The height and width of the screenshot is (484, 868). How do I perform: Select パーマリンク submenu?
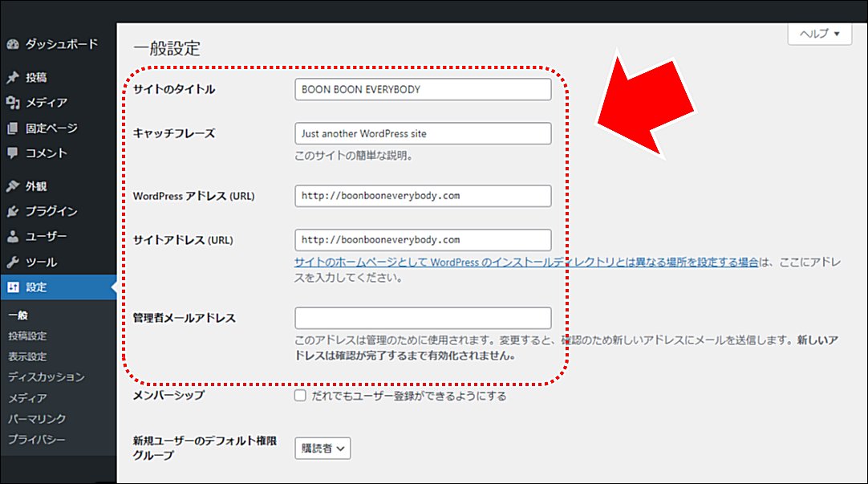pyautogui.click(x=37, y=419)
